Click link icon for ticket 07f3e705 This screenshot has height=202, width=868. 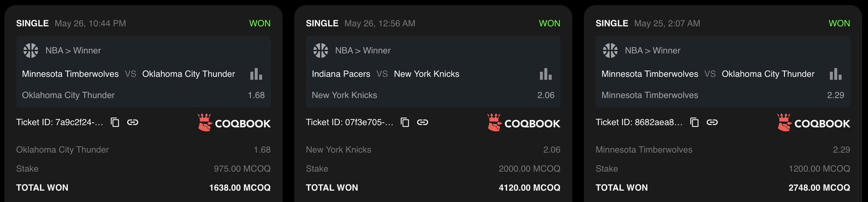point(423,122)
